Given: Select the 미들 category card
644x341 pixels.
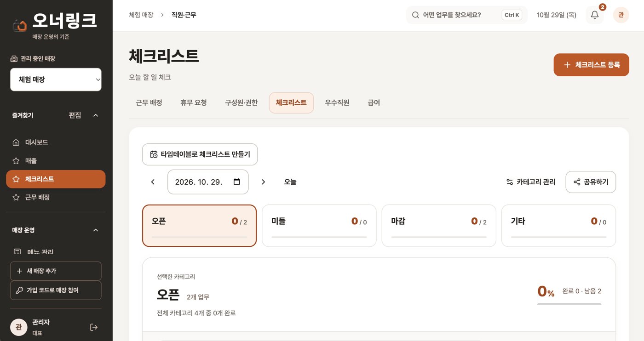Looking at the screenshot, I should pyautogui.click(x=319, y=226).
